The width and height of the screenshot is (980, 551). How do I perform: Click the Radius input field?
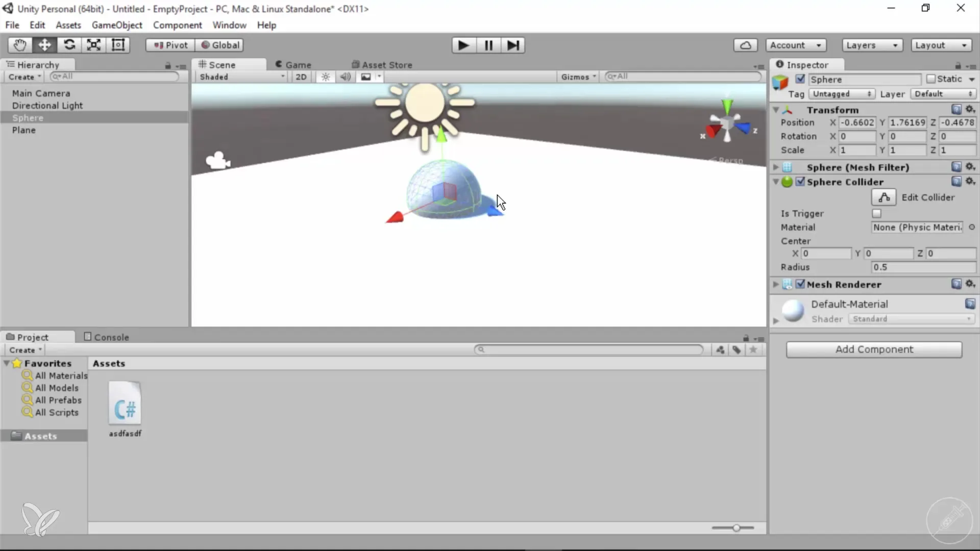[x=923, y=267]
